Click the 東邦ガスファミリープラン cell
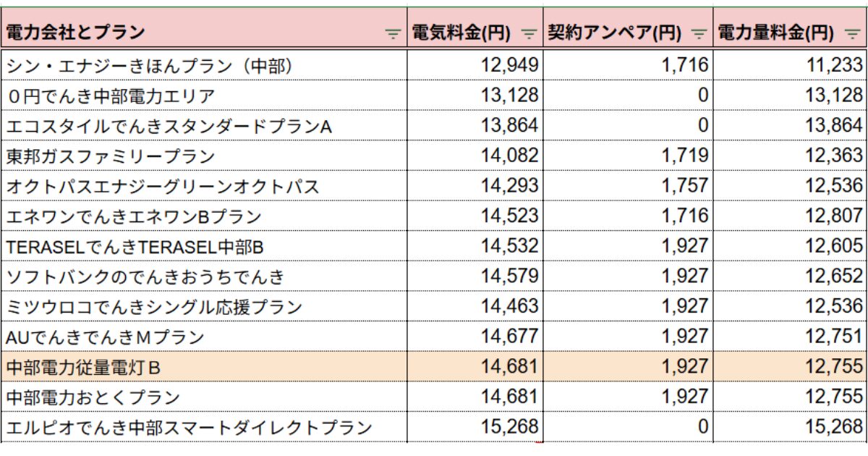This screenshot has width=868, height=456. click(x=203, y=156)
